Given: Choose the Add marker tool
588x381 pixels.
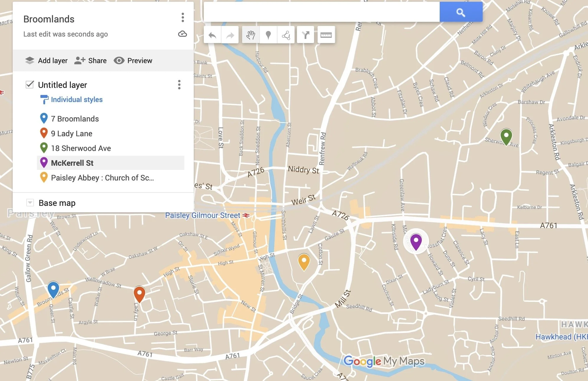Looking at the screenshot, I should (x=268, y=35).
